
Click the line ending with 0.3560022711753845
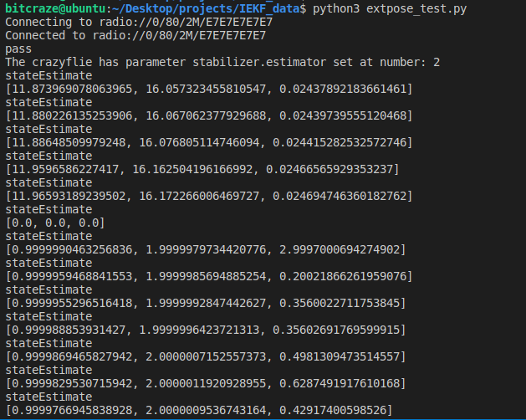coord(208,303)
